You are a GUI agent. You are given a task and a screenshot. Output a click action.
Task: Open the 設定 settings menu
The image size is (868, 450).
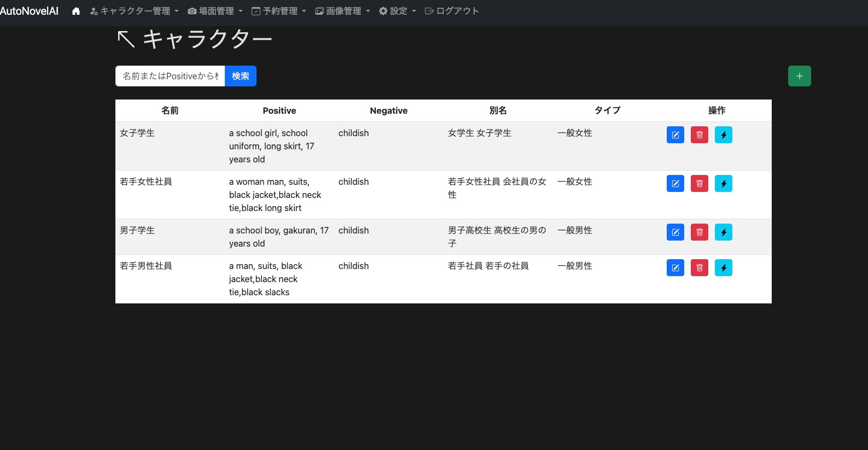click(398, 11)
